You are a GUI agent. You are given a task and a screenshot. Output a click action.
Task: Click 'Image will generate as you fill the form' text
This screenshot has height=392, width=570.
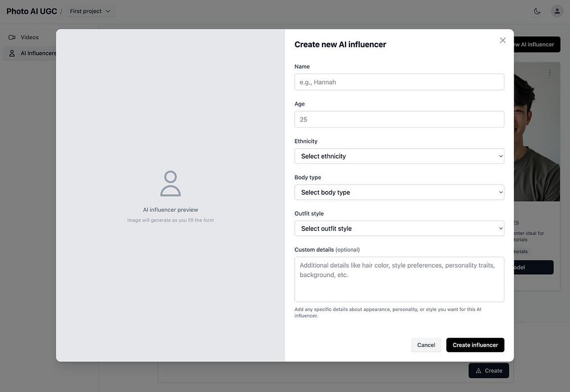(170, 220)
